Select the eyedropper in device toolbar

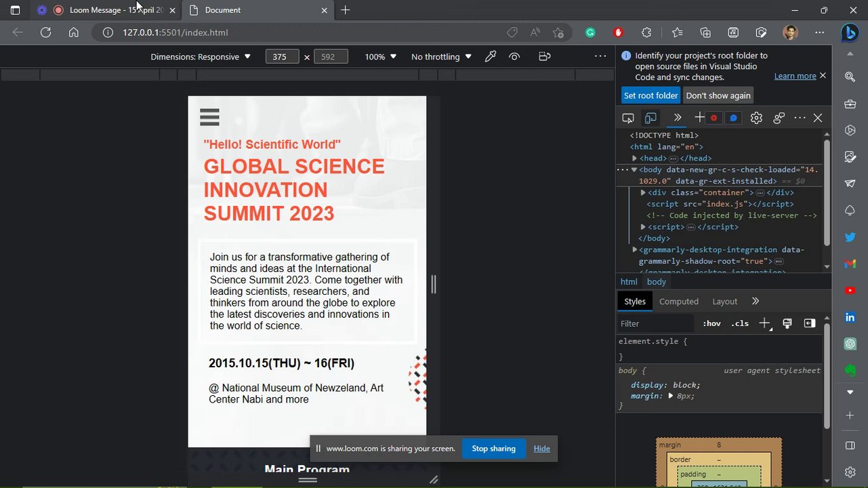[491, 56]
